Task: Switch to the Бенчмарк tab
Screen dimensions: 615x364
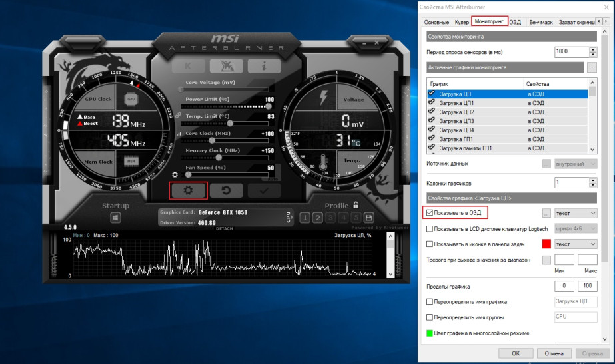Action: click(x=540, y=23)
